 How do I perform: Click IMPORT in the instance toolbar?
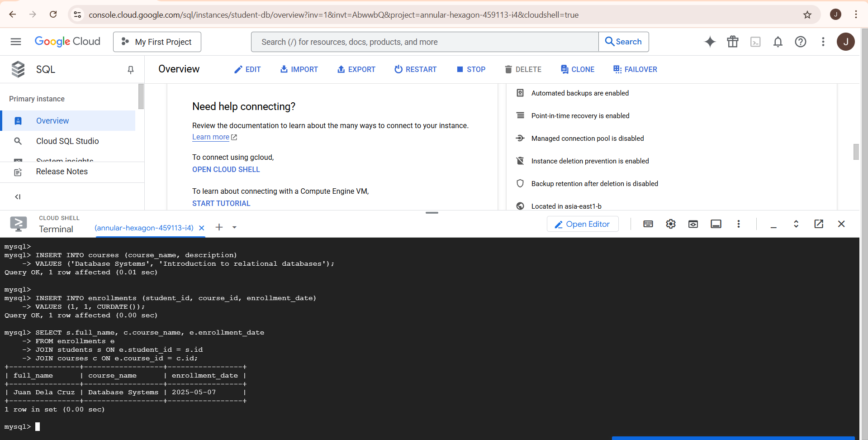click(x=299, y=69)
